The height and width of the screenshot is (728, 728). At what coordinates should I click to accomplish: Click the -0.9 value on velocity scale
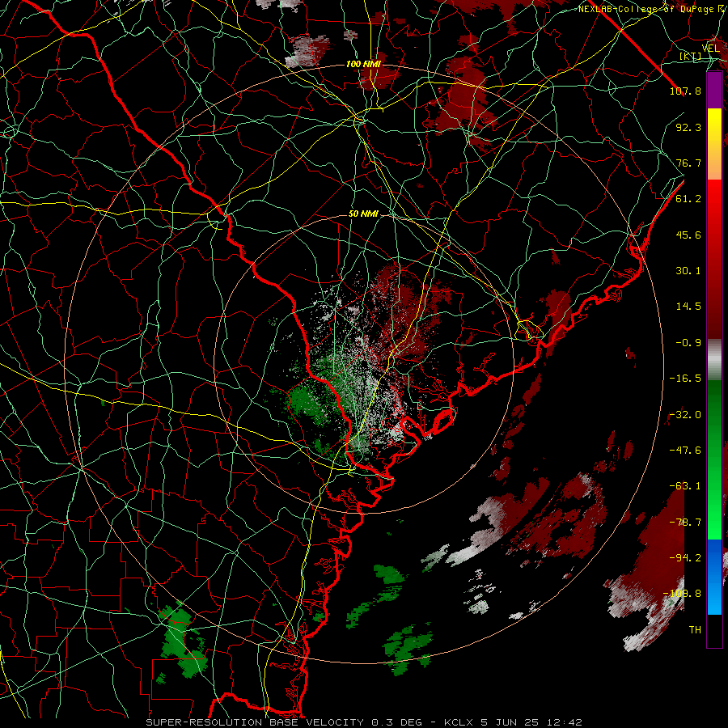[688, 343]
